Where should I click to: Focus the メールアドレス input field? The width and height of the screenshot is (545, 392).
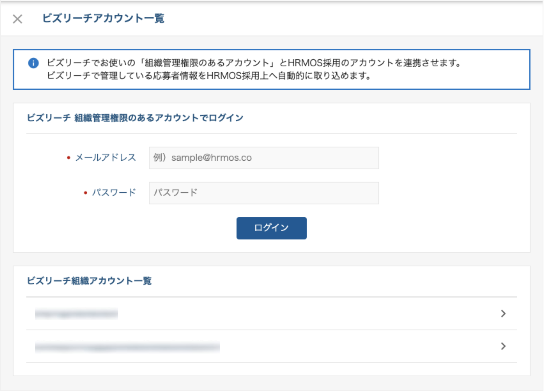264,158
